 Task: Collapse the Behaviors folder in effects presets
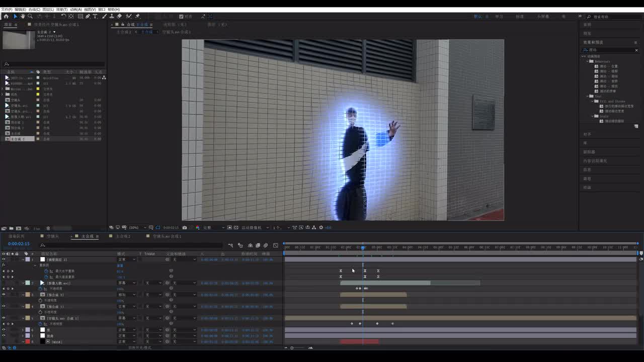(588, 61)
